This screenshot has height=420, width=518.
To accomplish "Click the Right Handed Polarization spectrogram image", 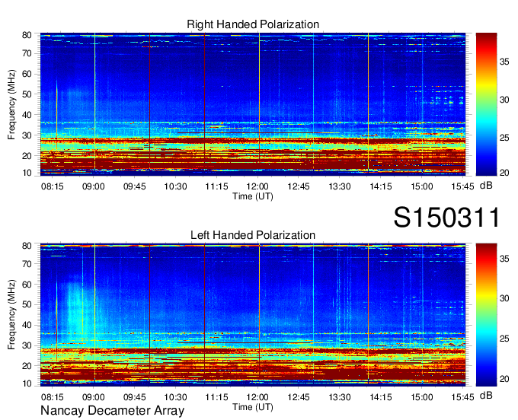I will pyautogui.click(x=253, y=104).
